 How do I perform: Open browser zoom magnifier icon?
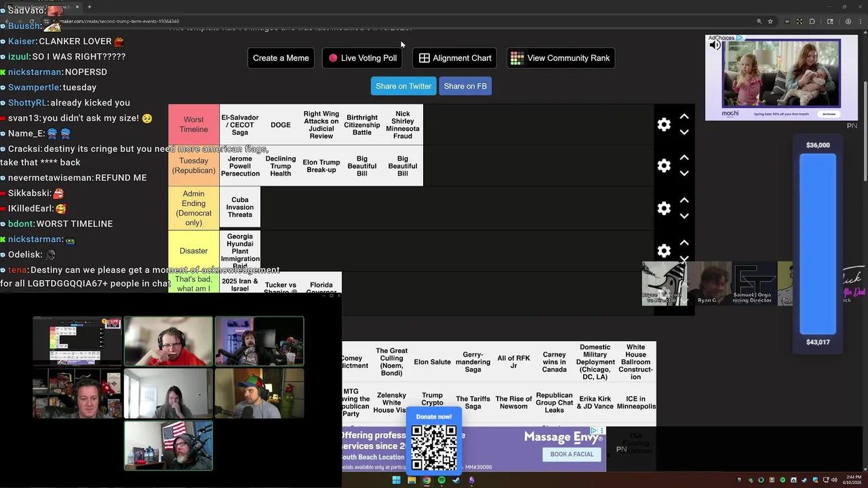coord(759,21)
